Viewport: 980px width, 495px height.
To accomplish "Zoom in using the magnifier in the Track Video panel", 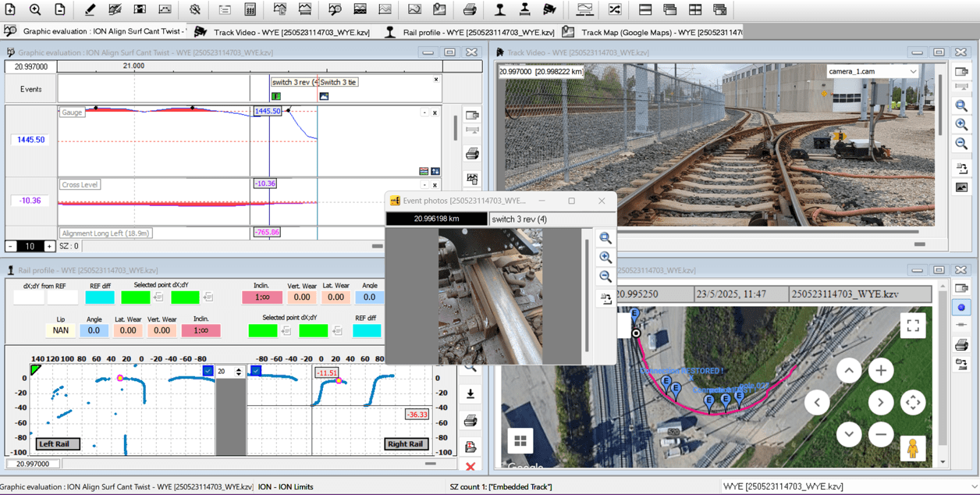I will click(x=962, y=124).
